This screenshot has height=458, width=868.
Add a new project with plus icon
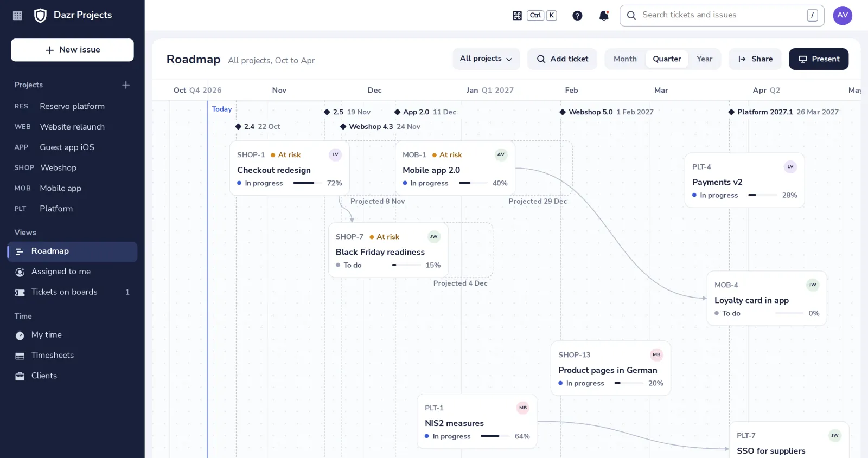[x=126, y=85]
